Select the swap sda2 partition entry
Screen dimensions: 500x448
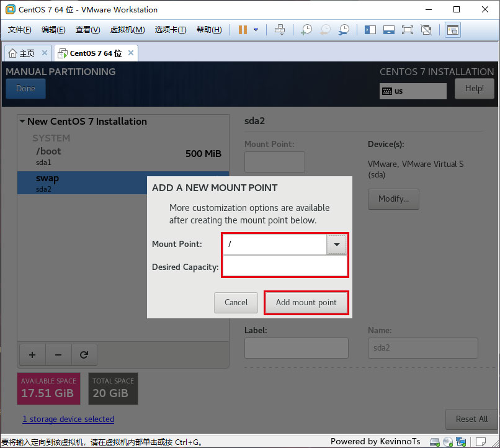coord(83,182)
